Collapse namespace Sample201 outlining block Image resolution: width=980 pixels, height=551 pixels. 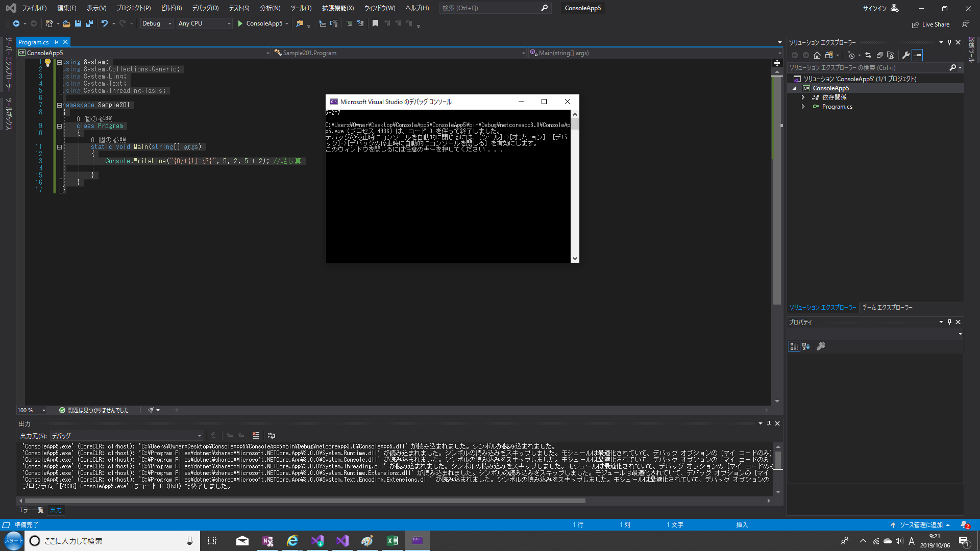(x=59, y=105)
